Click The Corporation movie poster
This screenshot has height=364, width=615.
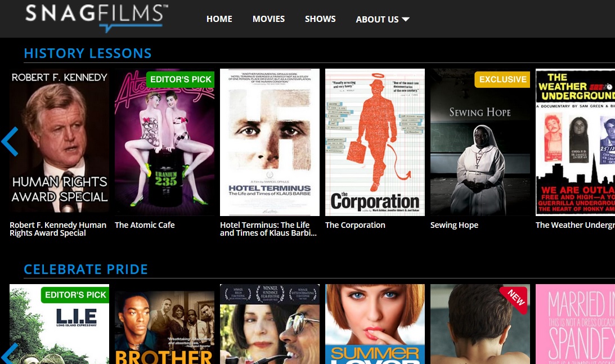coord(375,142)
